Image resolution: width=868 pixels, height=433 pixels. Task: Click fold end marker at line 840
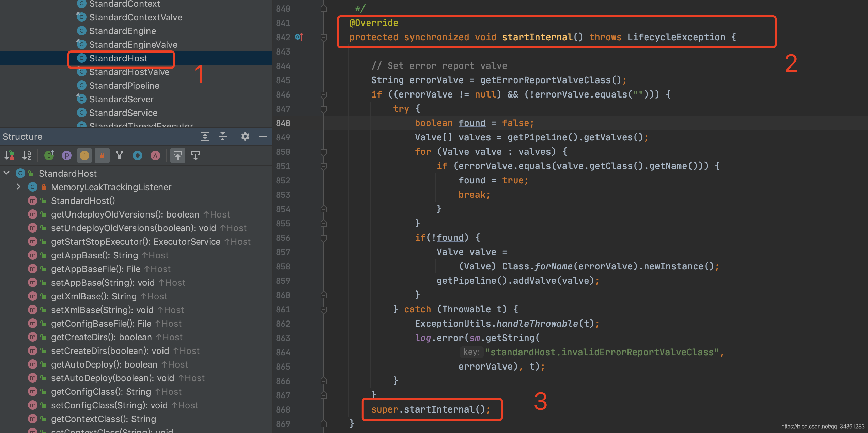click(324, 9)
